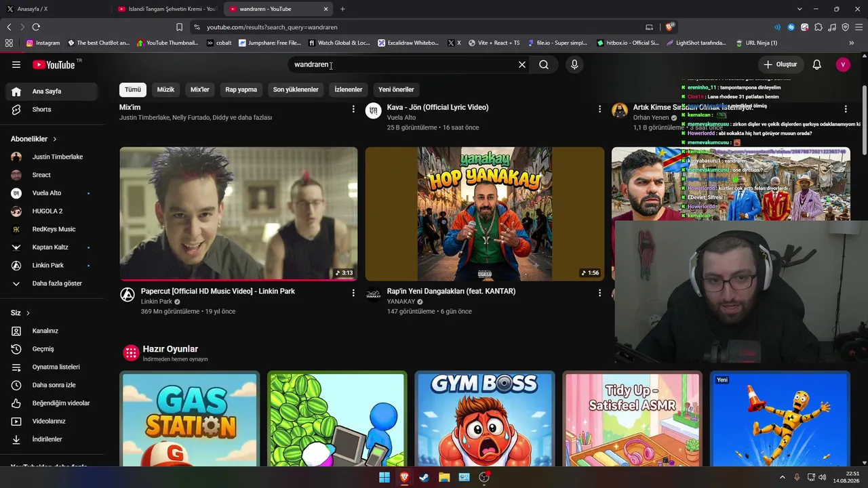Open the RedKeys Music subscription

(x=52, y=229)
